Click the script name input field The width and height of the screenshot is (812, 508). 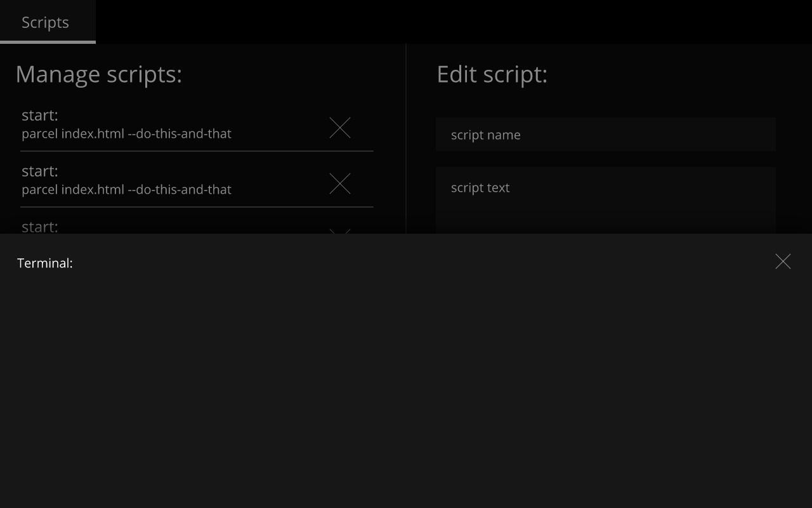(606, 134)
